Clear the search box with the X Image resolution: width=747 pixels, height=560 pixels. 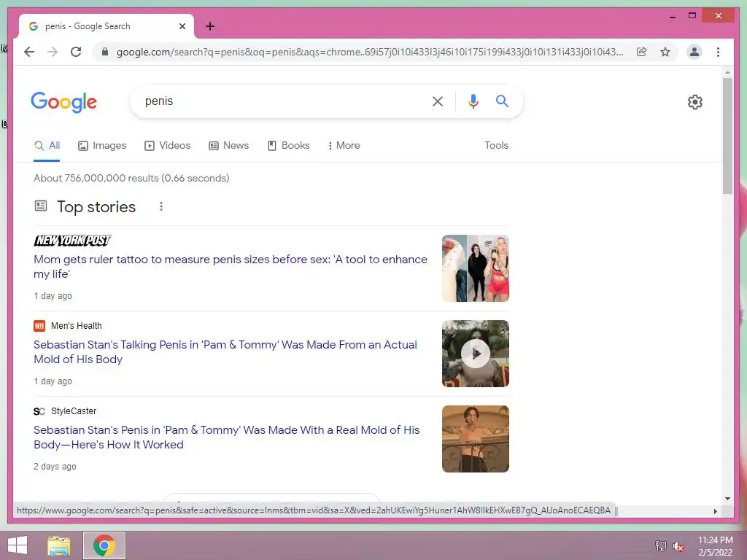(x=438, y=101)
